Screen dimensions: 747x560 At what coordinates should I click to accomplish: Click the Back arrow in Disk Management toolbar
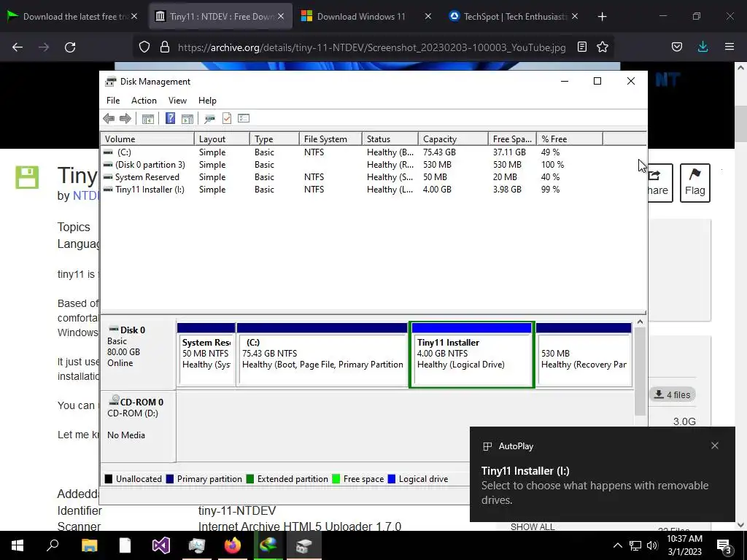tap(109, 119)
